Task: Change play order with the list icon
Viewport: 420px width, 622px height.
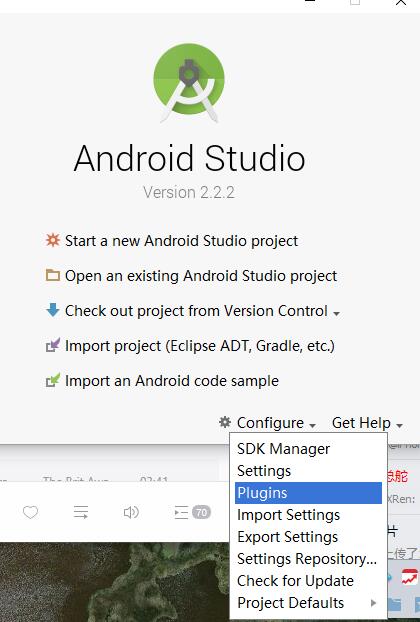Action: pyautogui.click(x=81, y=512)
